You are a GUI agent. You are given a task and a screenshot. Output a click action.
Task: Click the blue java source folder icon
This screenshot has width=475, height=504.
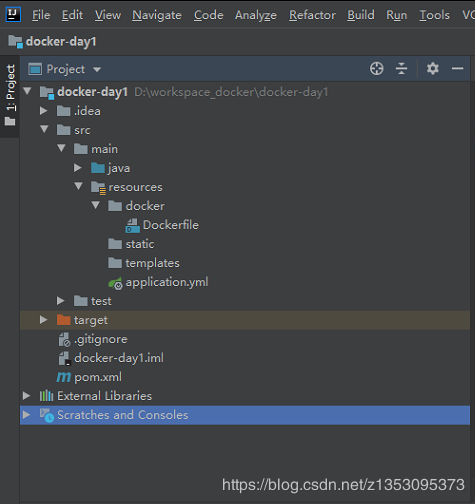[x=98, y=168]
